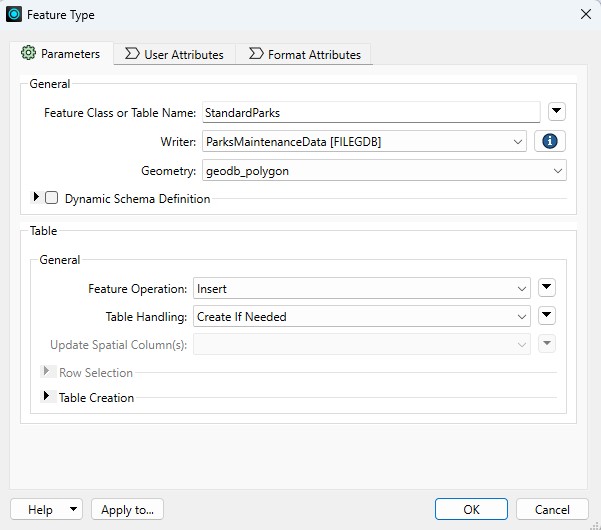Switch to the User Attributes tab

(173, 55)
